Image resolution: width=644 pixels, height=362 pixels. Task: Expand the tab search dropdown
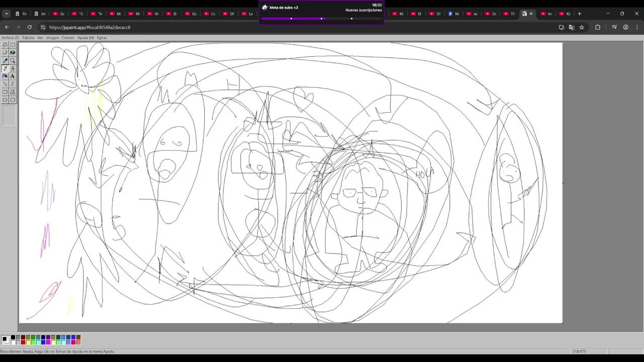coord(7,14)
